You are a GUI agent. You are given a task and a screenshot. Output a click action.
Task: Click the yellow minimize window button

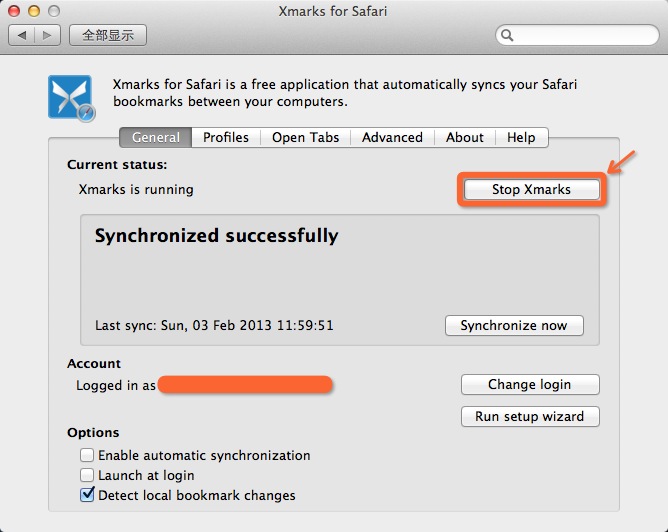(34, 11)
